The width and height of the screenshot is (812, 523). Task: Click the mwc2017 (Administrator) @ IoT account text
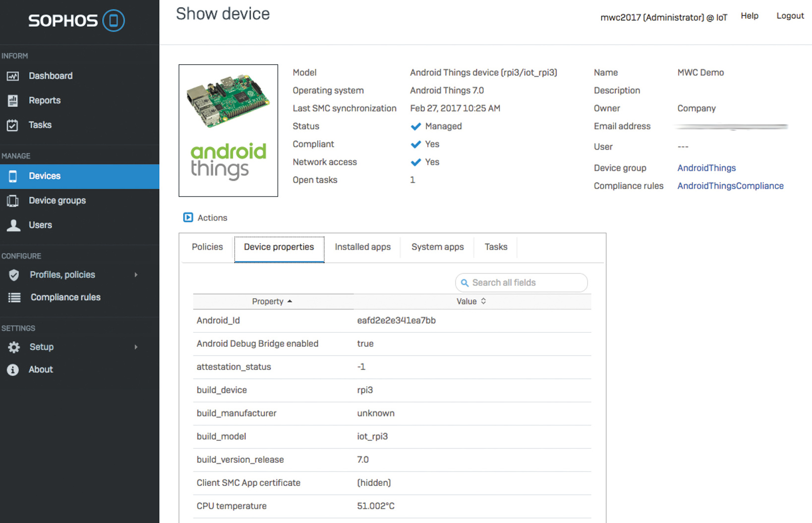[664, 18]
